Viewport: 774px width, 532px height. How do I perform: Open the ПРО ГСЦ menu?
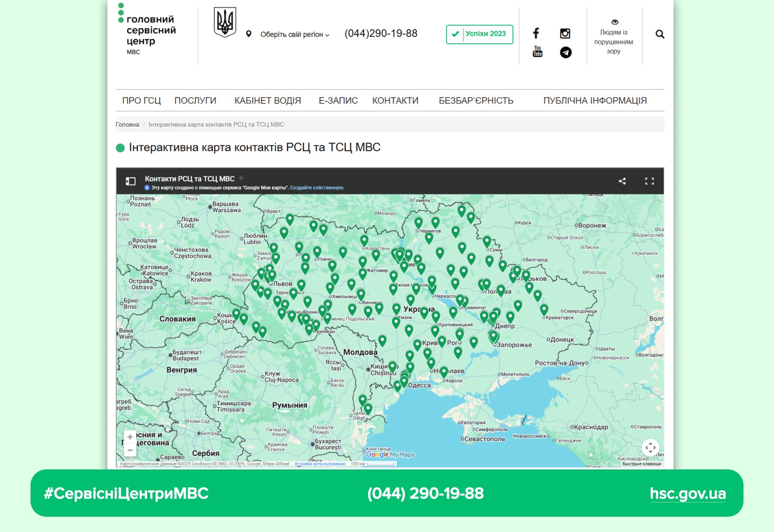[141, 100]
